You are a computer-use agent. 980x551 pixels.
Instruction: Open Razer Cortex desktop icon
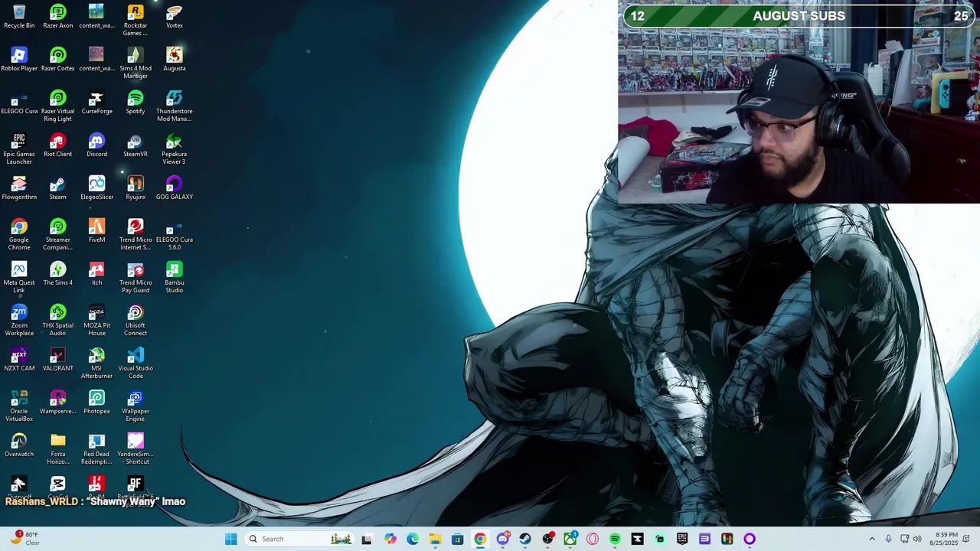pyautogui.click(x=57, y=60)
